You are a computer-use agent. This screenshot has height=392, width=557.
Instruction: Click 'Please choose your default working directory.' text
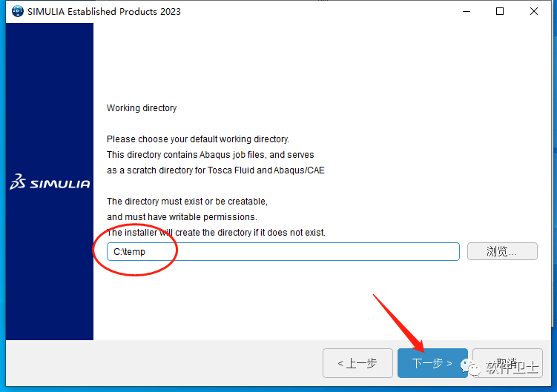pos(198,139)
